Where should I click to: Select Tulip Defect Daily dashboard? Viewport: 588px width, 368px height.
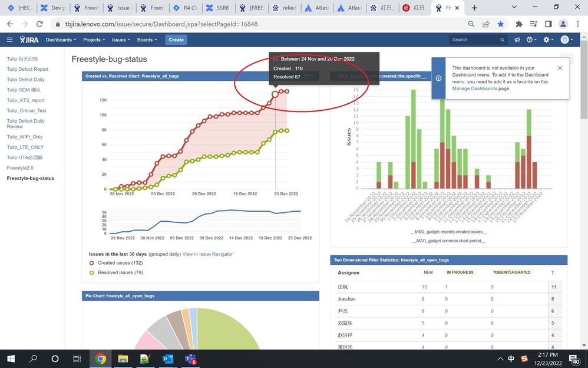(25, 80)
